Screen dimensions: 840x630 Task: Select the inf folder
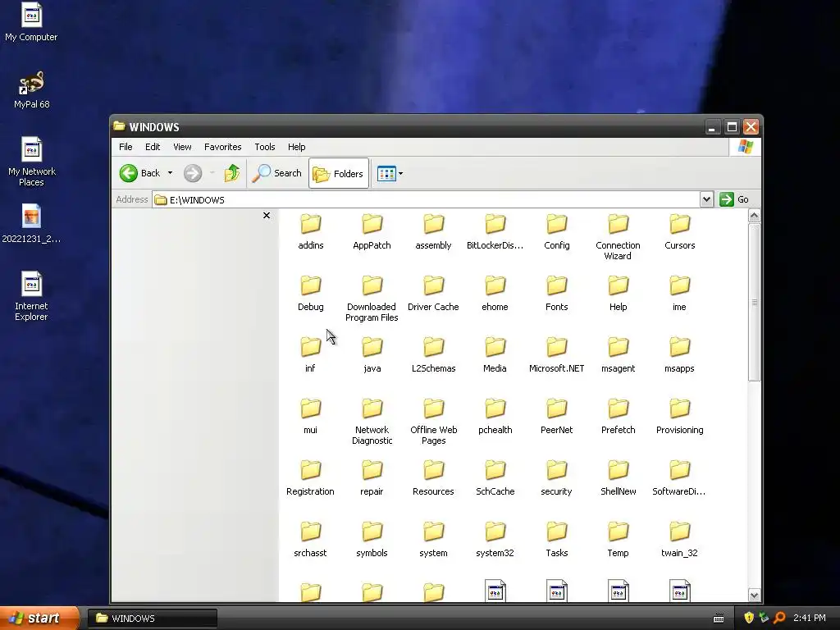[311, 355]
